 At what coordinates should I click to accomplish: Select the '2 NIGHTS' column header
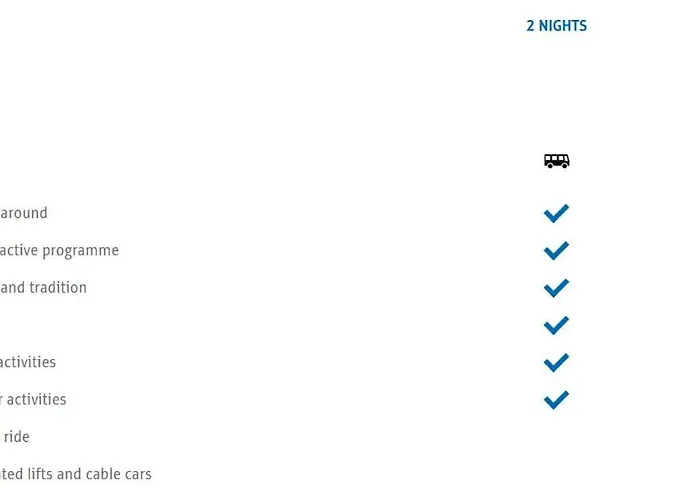[x=556, y=26]
